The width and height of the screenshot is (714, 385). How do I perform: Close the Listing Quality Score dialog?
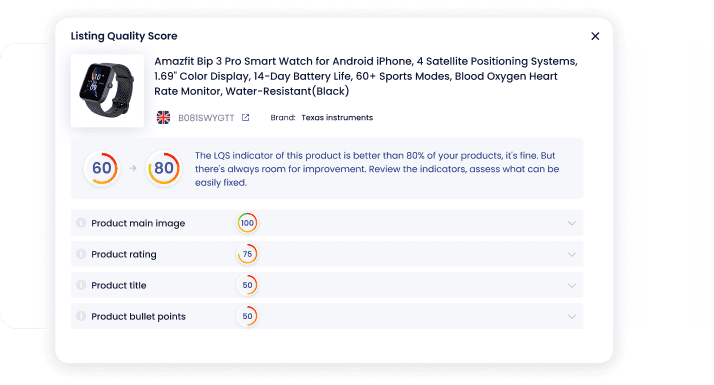click(595, 36)
